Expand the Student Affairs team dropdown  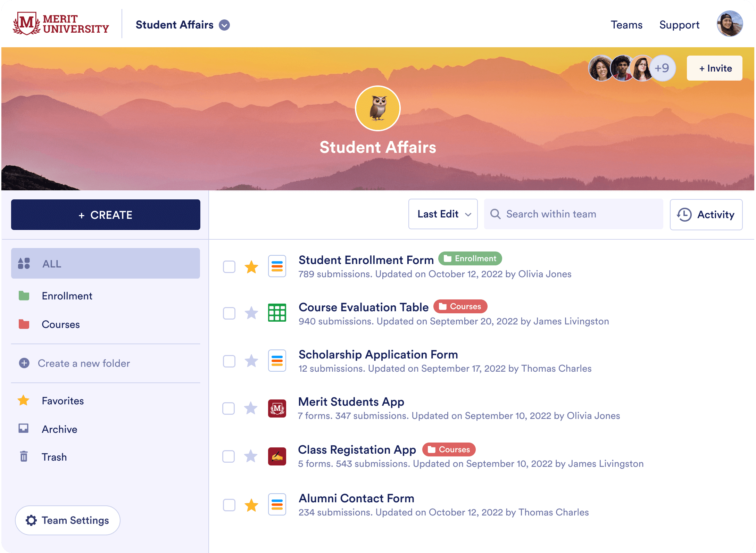(x=224, y=25)
